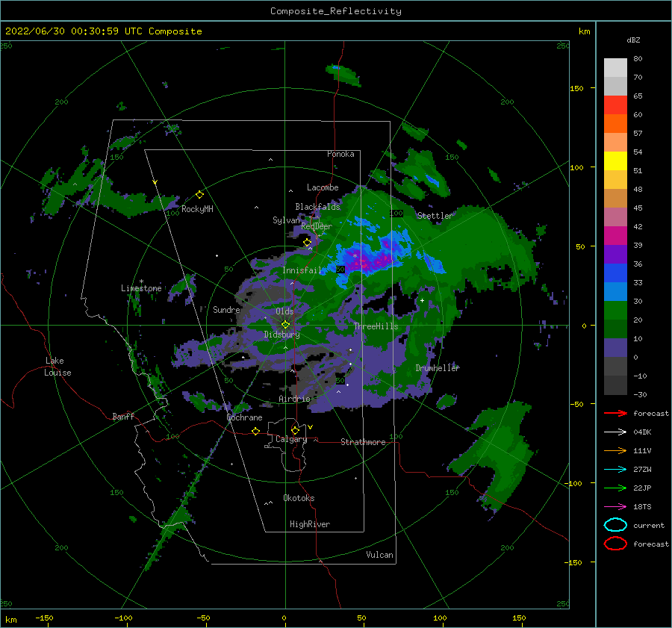This screenshot has width=672, height=628.
Task: Click the Blackfalds city label
Action: tap(317, 207)
